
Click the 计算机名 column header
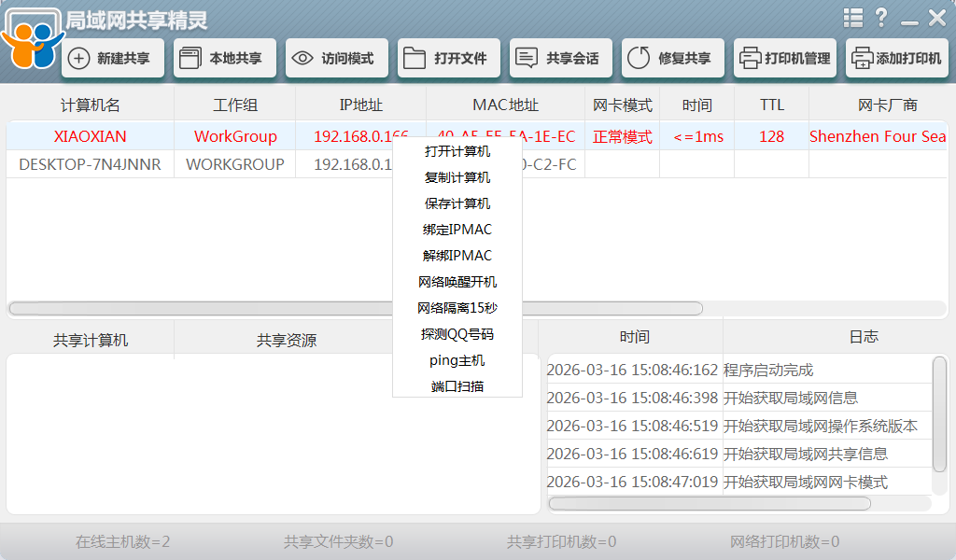tap(90, 105)
